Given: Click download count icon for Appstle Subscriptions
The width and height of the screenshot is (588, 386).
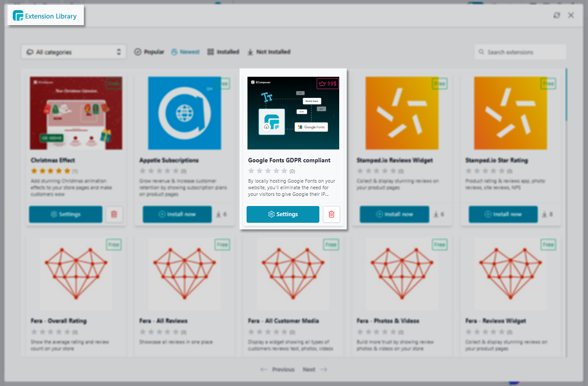Looking at the screenshot, I should click(x=218, y=214).
